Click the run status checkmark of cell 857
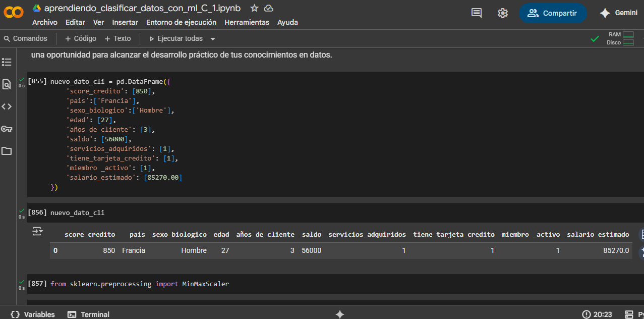644x319 pixels. [22, 282]
